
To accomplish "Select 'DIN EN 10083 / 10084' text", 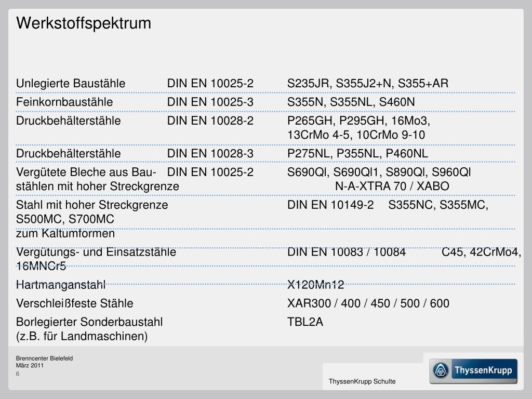I will click(x=347, y=252).
